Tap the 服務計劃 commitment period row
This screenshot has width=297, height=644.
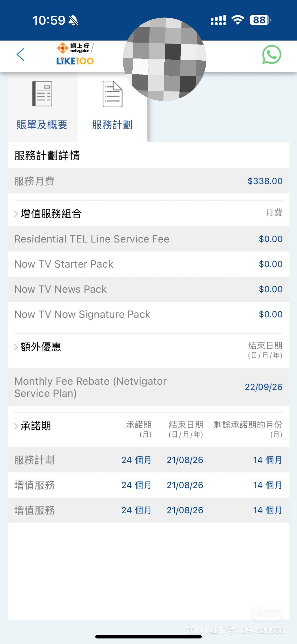148,460
